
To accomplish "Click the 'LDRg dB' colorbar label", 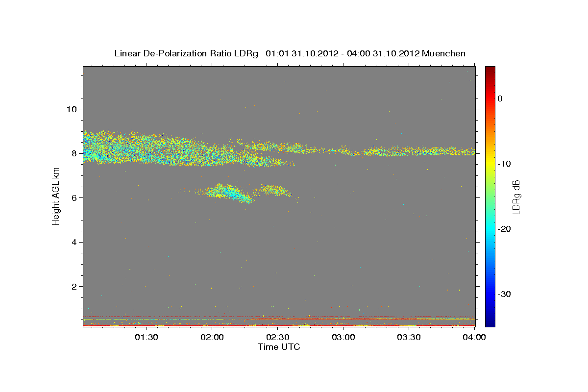I will [x=515, y=197].
